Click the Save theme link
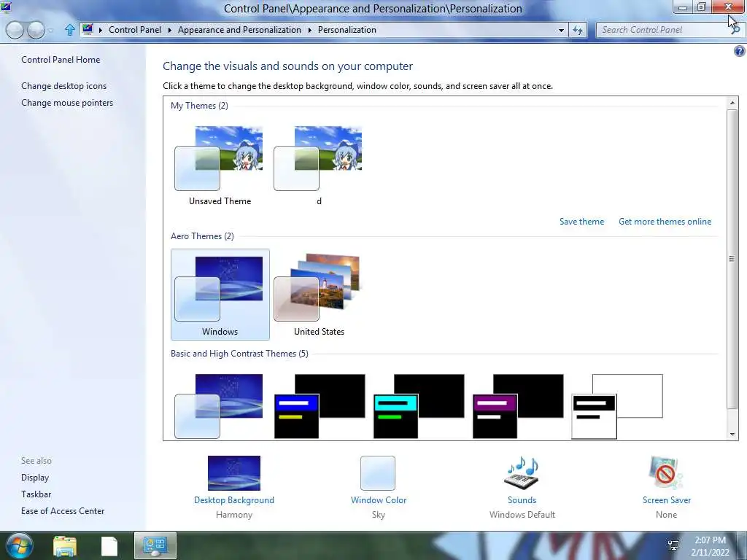Image resolution: width=747 pixels, height=560 pixels. [x=581, y=222]
